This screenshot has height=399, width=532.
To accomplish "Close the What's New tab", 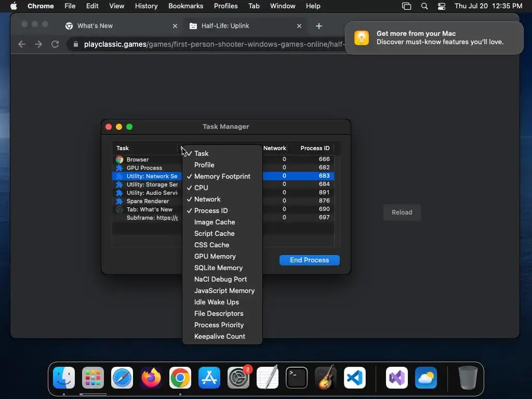I will (x=175, y=26).
